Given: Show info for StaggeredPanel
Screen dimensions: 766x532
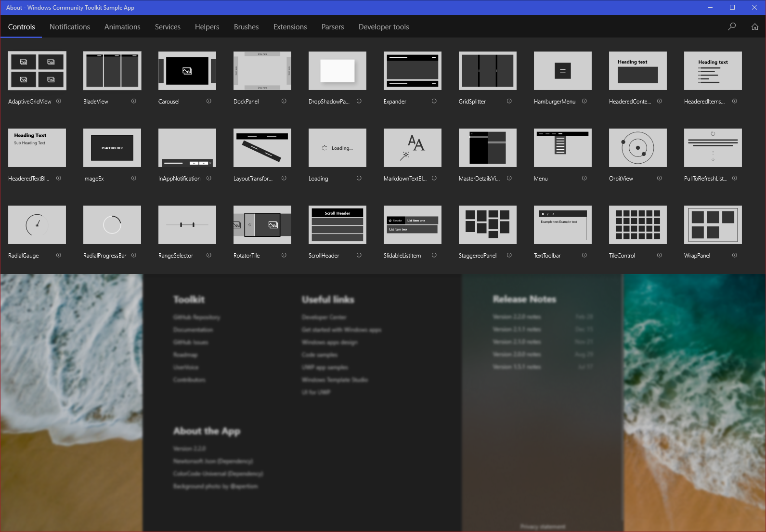Looking at the screenshot, I should [x=509, y=255].
